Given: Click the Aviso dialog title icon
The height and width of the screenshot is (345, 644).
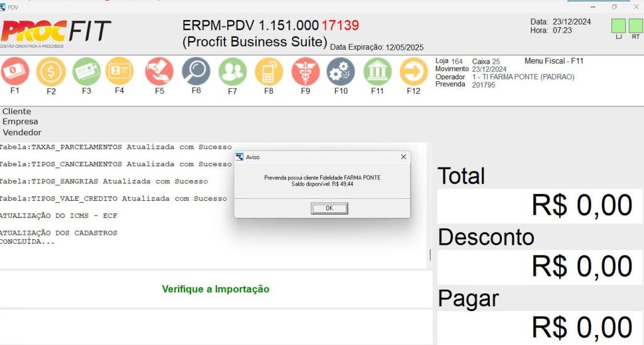Looking at the screenshot, I should pyautogui.click(x=240, y=157).
